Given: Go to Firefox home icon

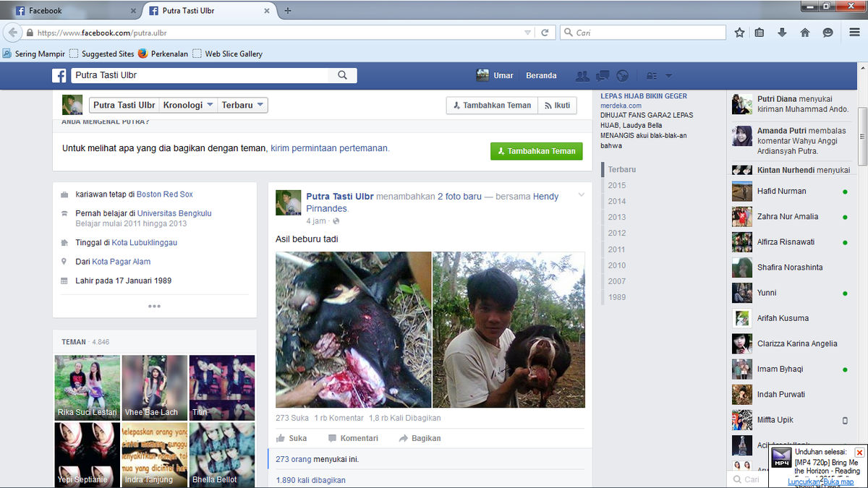Looking at the screenshot, I should pyautogui.click(x=805, y=33).
